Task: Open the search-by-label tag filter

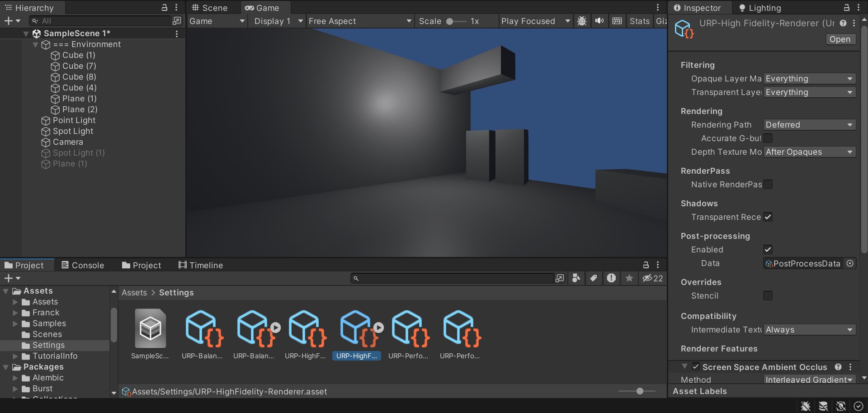Action: (594, 278)
